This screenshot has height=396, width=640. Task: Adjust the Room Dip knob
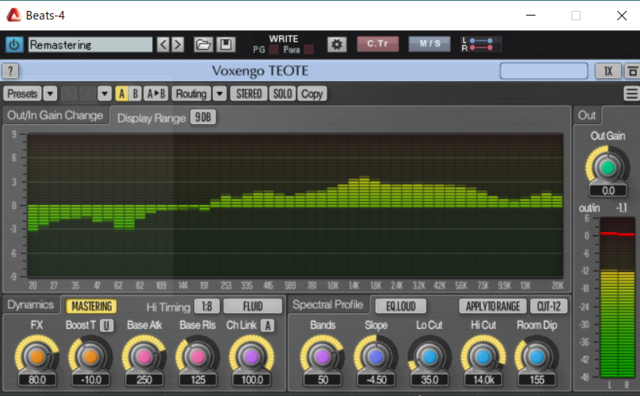537,356
